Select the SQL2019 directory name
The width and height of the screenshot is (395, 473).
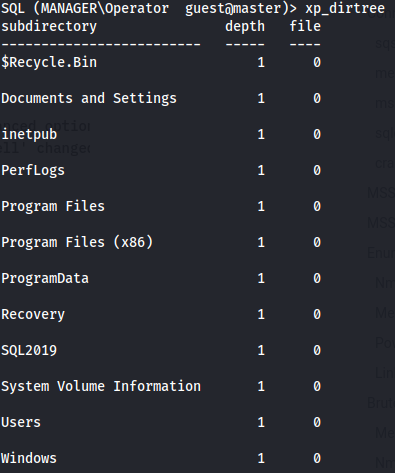click(29, 350)
